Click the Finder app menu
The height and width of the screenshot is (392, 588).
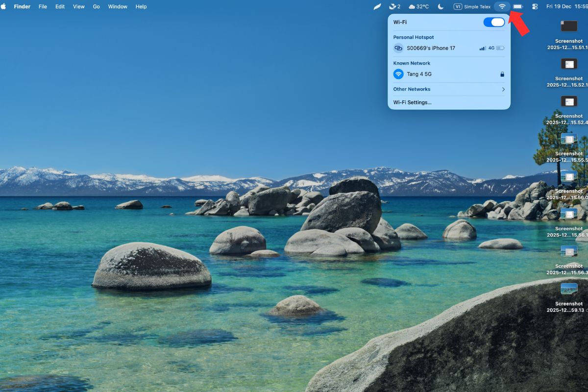(x=22, y=6)
